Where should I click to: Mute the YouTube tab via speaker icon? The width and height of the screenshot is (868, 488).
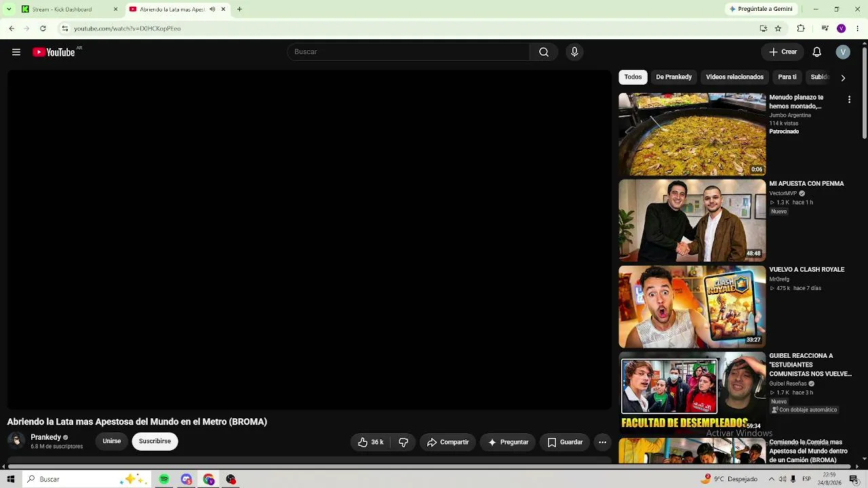212,9
